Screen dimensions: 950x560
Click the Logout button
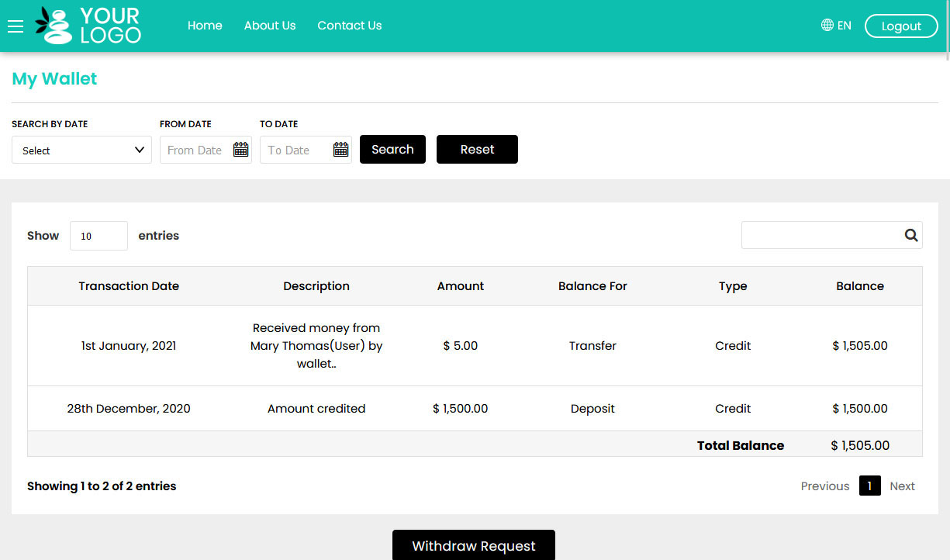[900, 26]
